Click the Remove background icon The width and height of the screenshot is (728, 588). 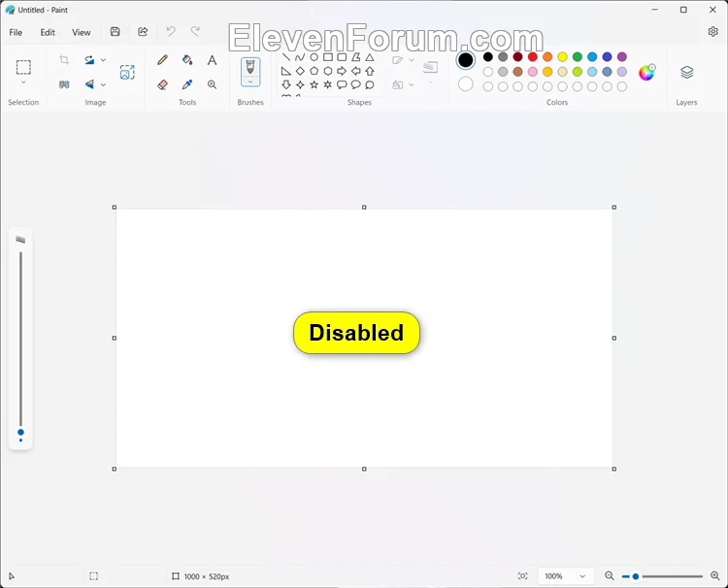pos(64,84)
